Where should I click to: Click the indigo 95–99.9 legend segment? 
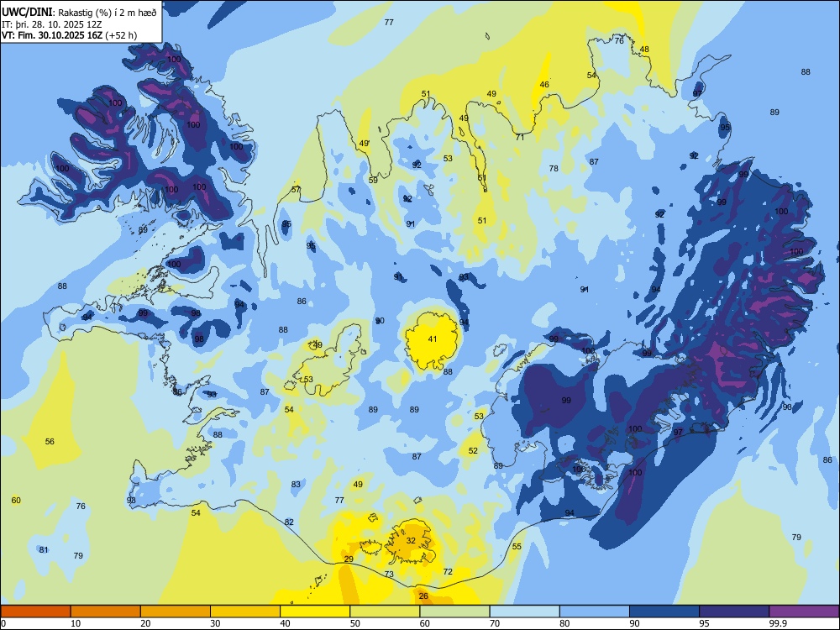coord(734,612)
